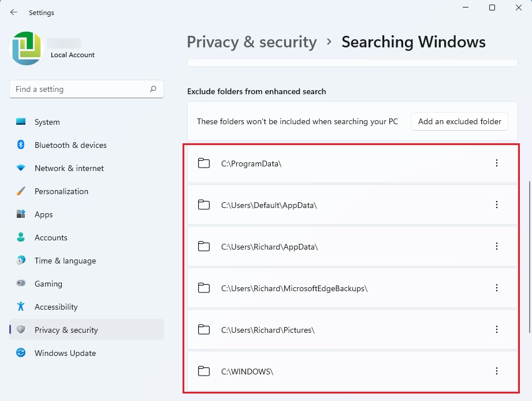Click folder icon beside C:\Users\Richard\AppData\
The width and height of the screenshot is (532, 401).
(204, 246)
